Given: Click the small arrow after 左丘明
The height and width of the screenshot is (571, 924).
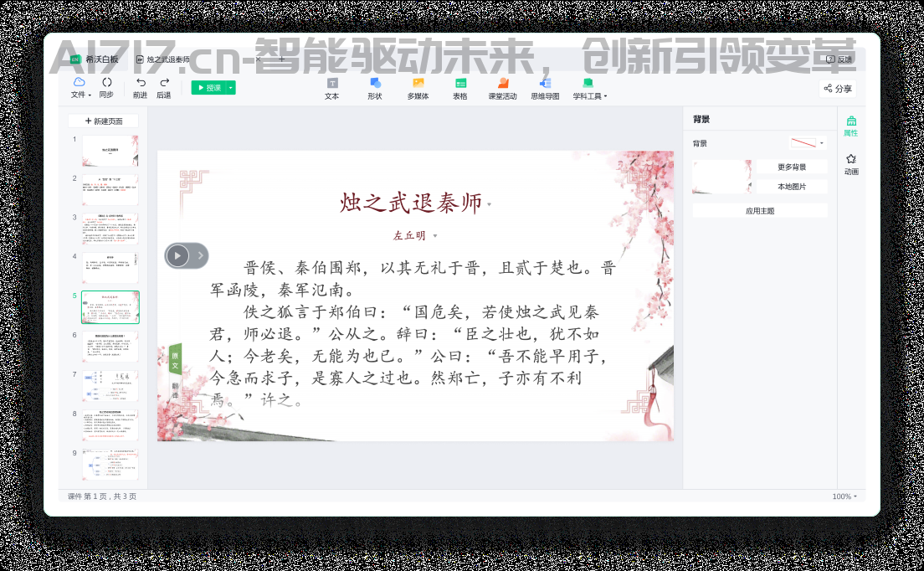Looking at the screenshot, I should click(435, 236).
